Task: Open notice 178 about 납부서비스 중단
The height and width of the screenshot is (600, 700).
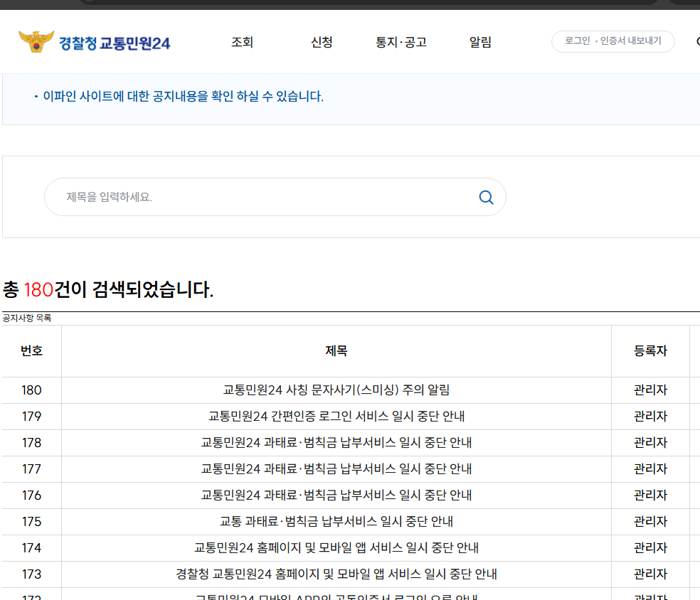Action: tap(336, 442)
